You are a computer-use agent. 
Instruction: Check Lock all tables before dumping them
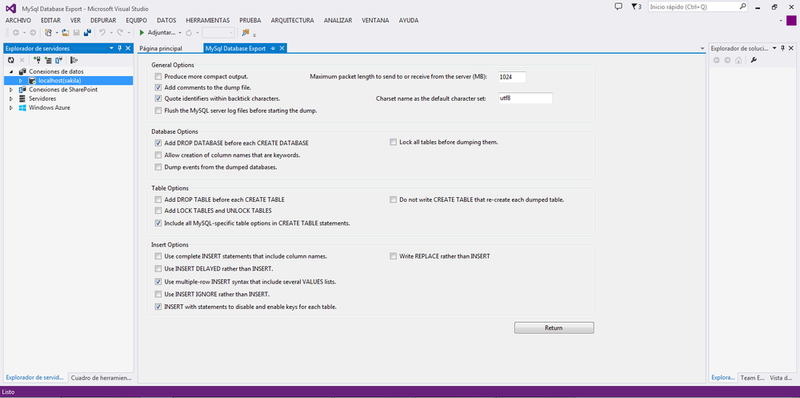(393, 142)
